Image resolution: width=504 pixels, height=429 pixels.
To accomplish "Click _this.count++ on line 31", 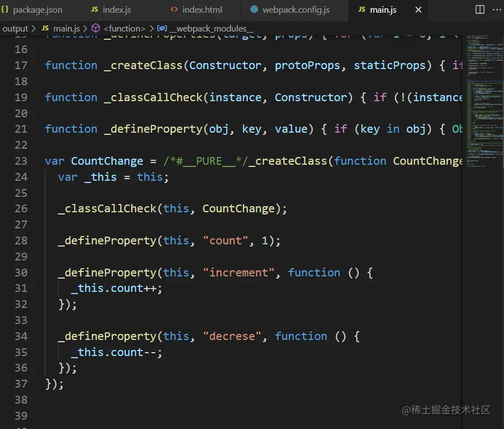I will tap(113, 289).
